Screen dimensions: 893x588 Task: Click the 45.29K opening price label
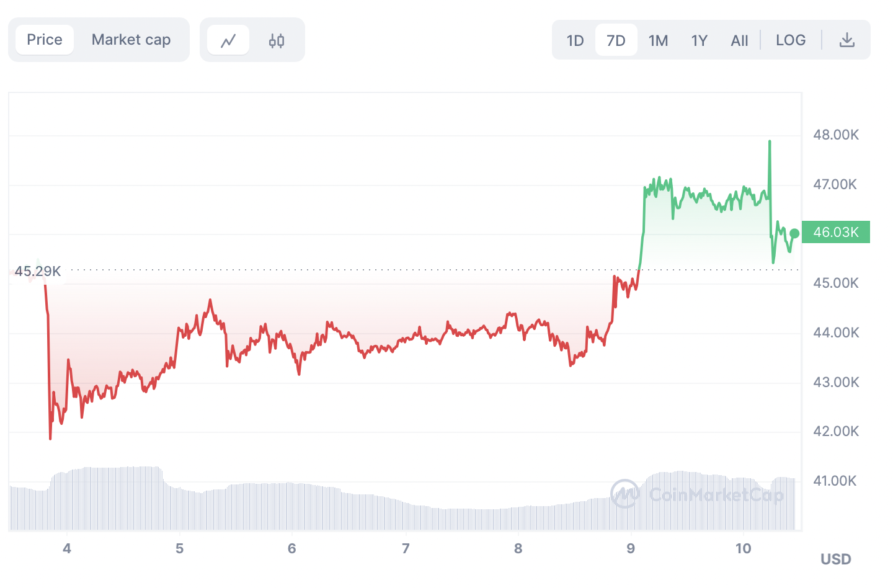point(38,272)
